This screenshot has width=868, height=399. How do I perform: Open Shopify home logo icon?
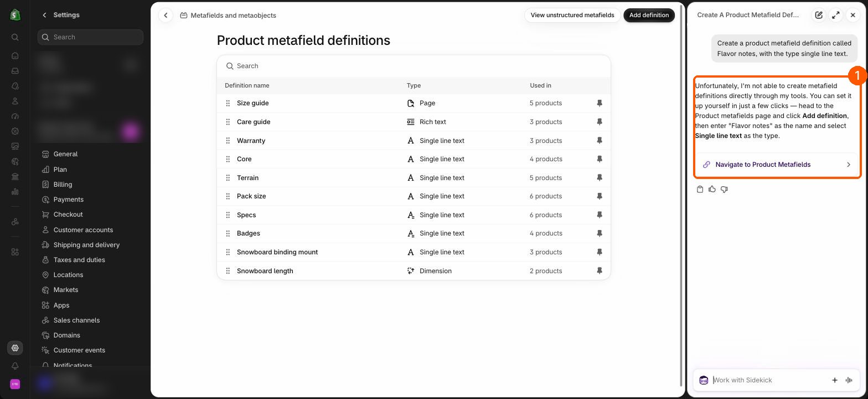15,15
